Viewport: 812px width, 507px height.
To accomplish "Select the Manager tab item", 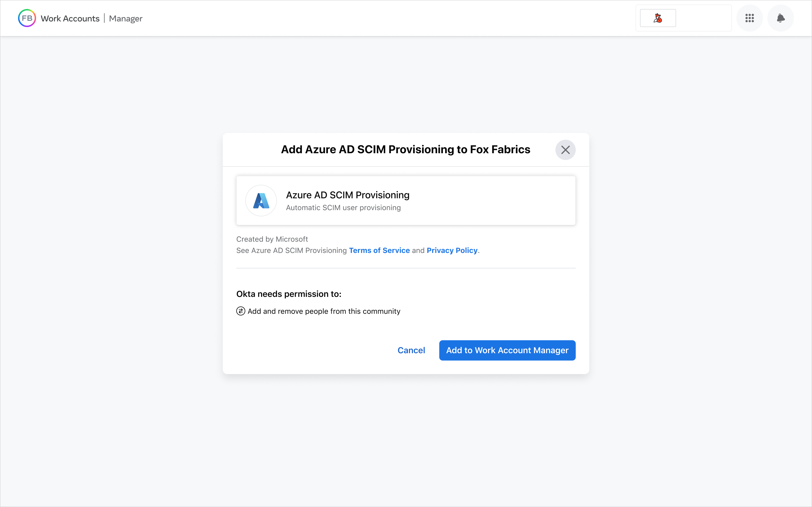I will (x=126, y=18).
